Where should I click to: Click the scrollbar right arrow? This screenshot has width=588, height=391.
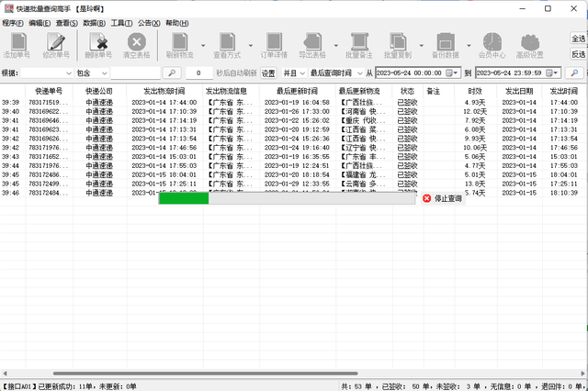tap(582, 374)
